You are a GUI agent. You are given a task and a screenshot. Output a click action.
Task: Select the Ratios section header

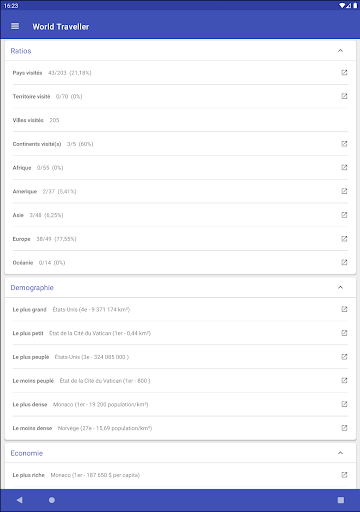coord(180,51)
